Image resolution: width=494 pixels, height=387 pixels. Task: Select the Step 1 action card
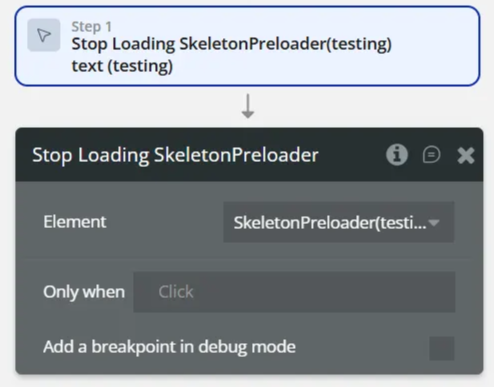[247, 46]
